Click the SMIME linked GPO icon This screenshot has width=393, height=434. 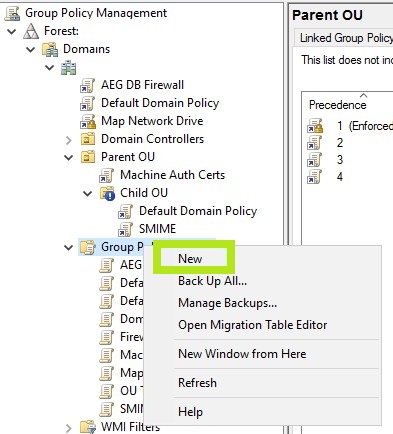pyautogui.click(x=126, y=229)
